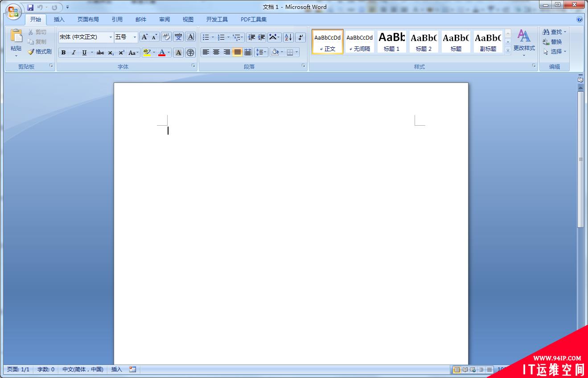Switch to Full Screen Reading view

click(465, 370)
